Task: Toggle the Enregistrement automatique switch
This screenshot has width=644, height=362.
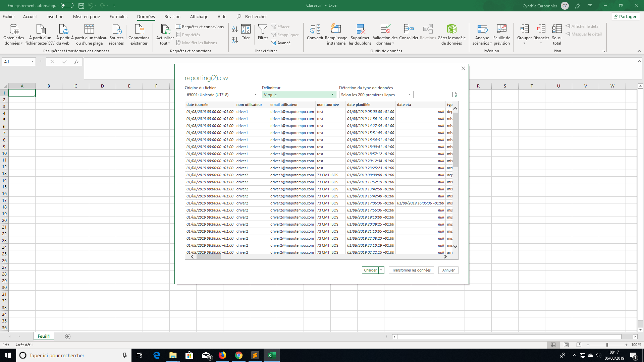Action: (67, 5)
